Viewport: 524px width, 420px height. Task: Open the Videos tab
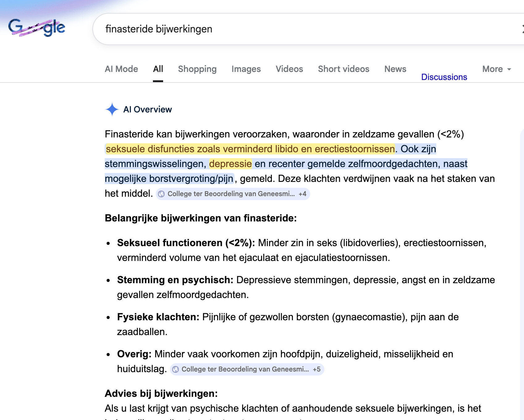(x=289, y=69)
